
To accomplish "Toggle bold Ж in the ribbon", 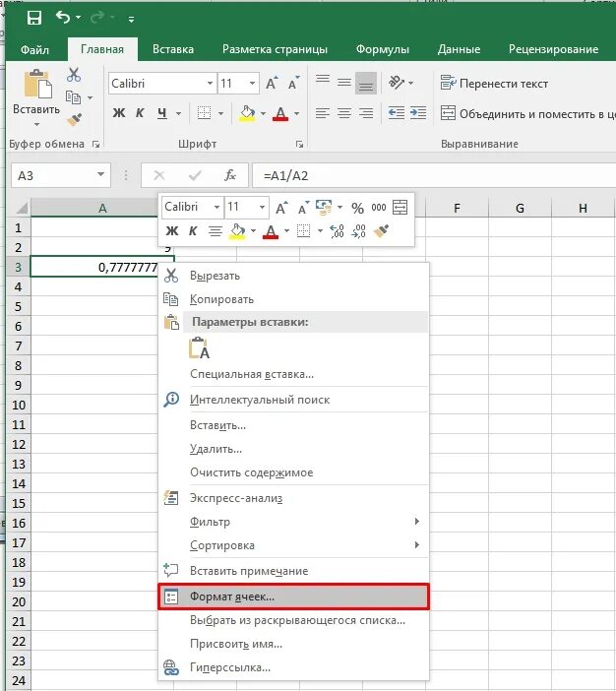I will click(x=118, y=113).
